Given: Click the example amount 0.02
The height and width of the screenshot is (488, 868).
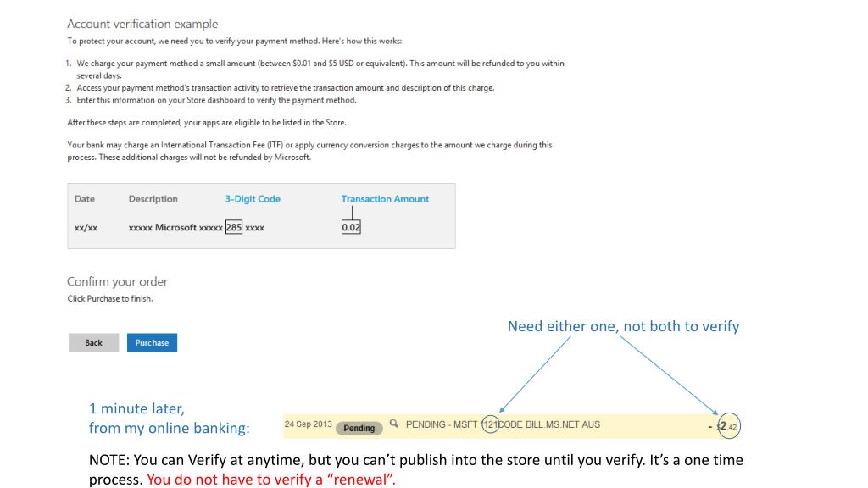Looking at the screenshot, I should coord(351,227).
